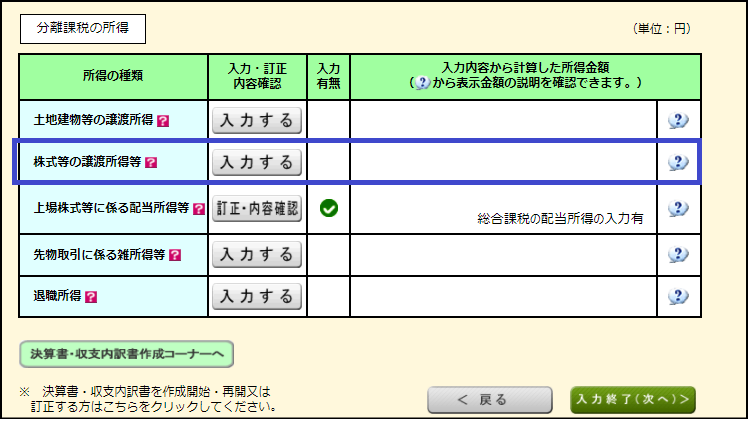Click red help icon beside 土地建物等の譲渡所得

(163, 121)
